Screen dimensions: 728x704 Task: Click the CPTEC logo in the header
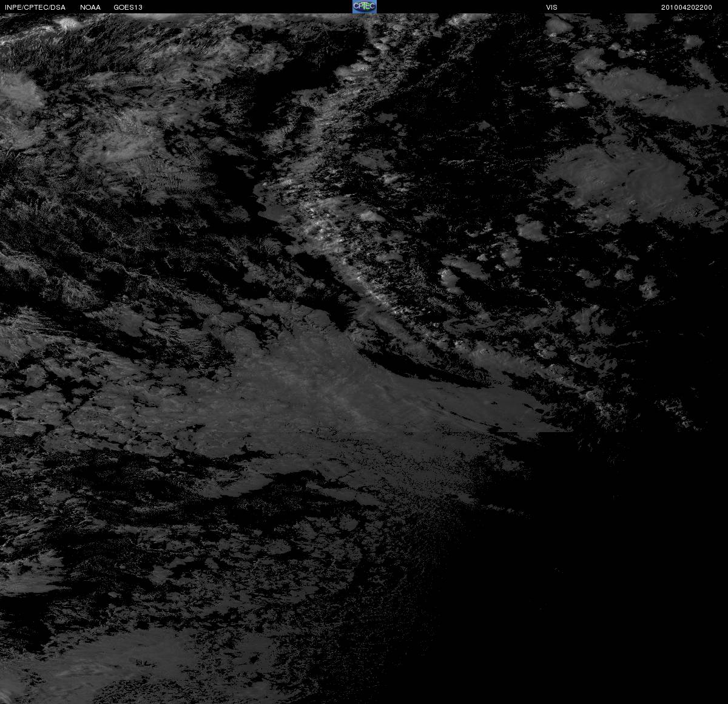point(364,7)
